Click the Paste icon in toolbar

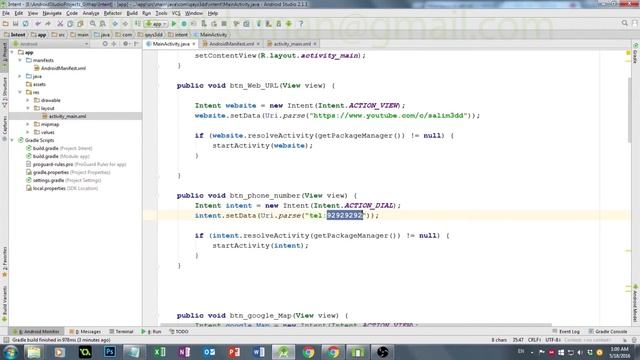coord(80,24)
